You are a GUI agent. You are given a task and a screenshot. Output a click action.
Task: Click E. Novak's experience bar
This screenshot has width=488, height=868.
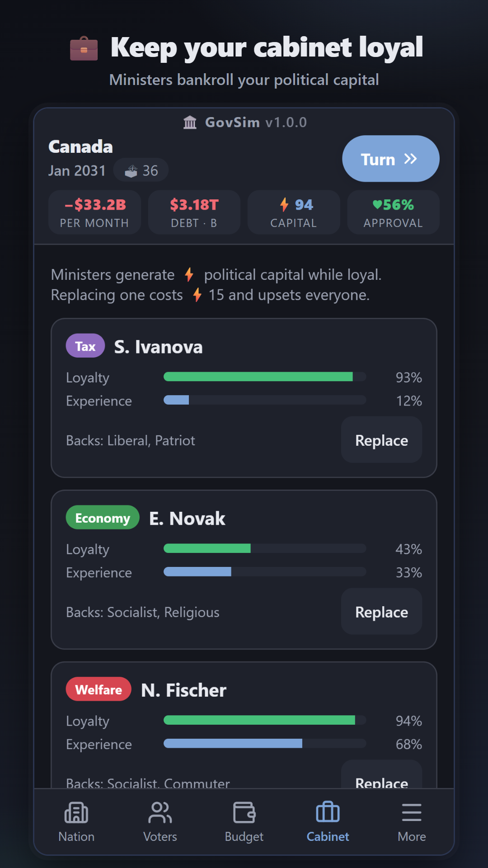(x=265, y=572)
